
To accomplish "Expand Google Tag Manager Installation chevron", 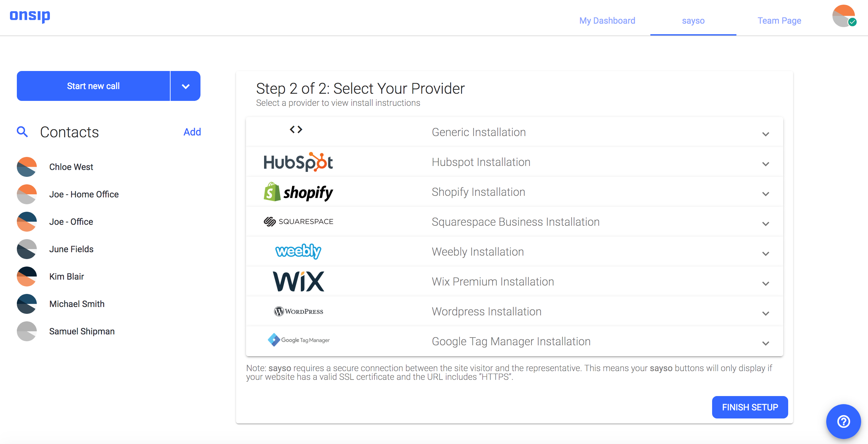I will point(765,343).
